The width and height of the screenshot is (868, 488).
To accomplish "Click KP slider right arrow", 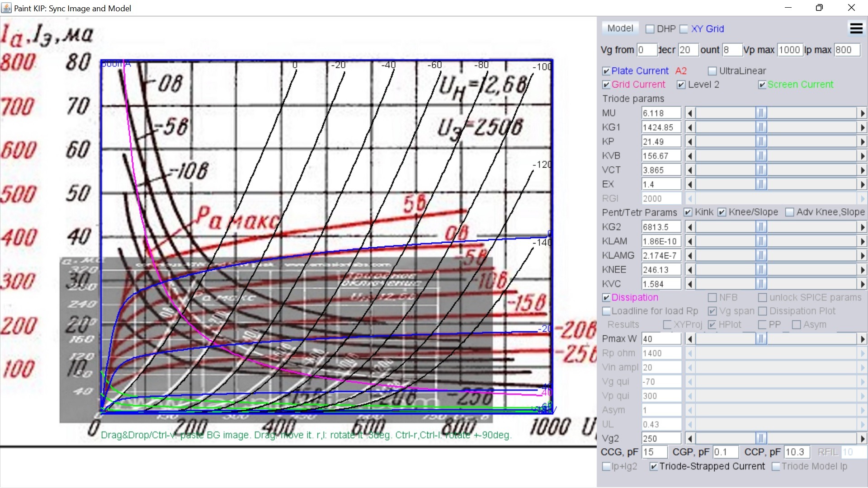I will (862, 141).
